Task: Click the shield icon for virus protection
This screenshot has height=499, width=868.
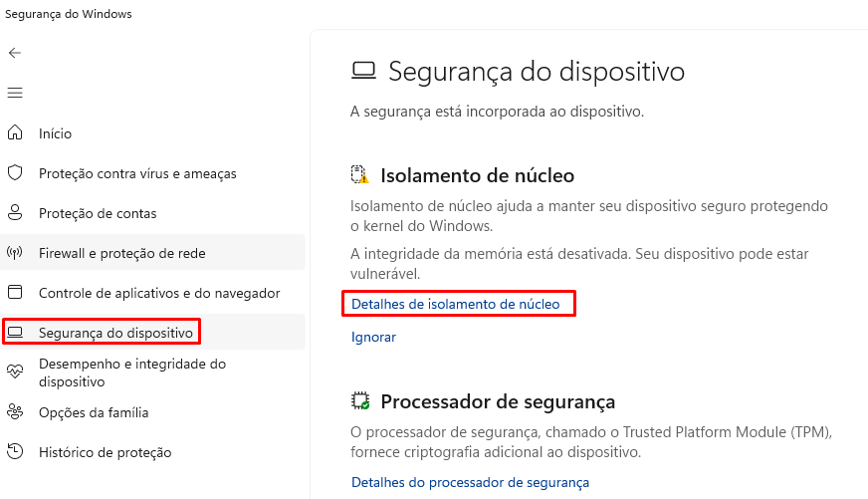Action: (x=15, y=173)
